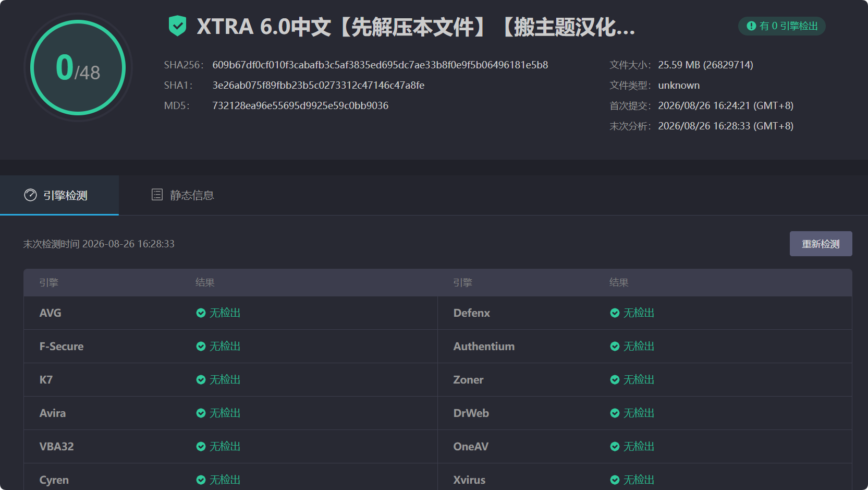
Task: Click the left 引擎 column header
Action: pyautogui.click(x=49, y=283)
